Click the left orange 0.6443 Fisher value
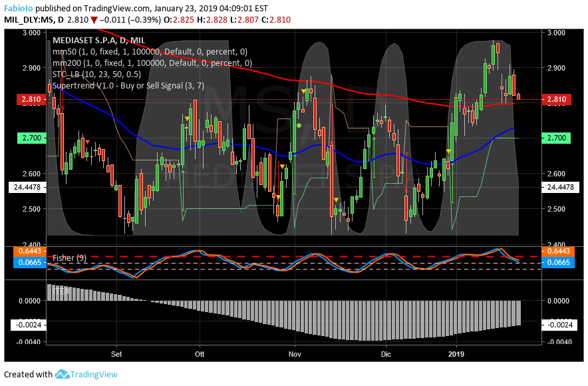This screenshot has width=588, height=386. pos(30,251)
